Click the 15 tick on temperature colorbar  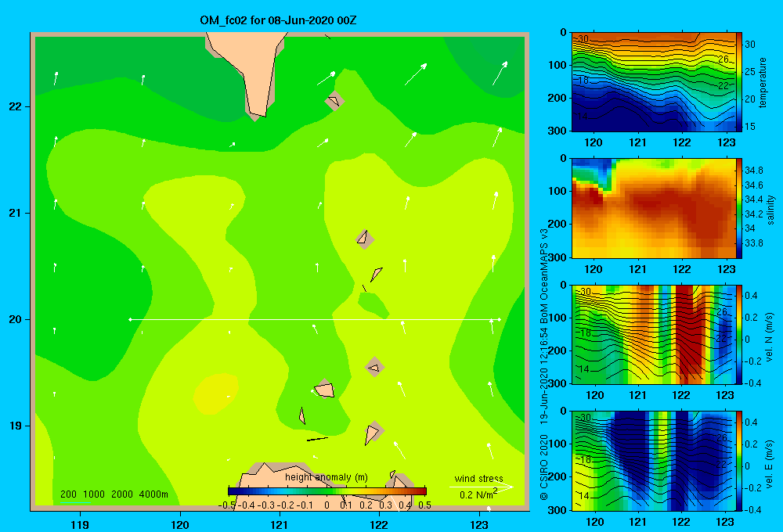749,127
